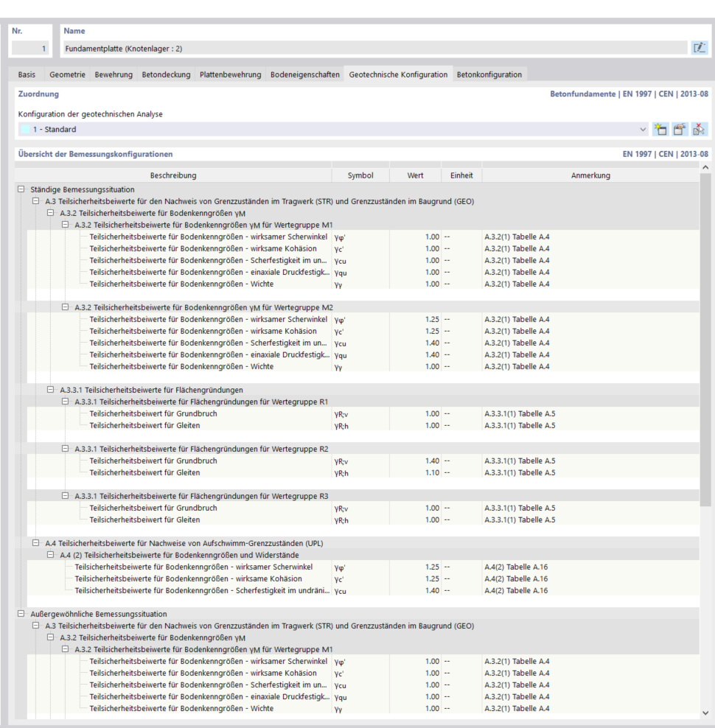The width and height of the screenshot is (715, 728).
Task: Switch to the Geometrie tab
Action: (67, 74)
